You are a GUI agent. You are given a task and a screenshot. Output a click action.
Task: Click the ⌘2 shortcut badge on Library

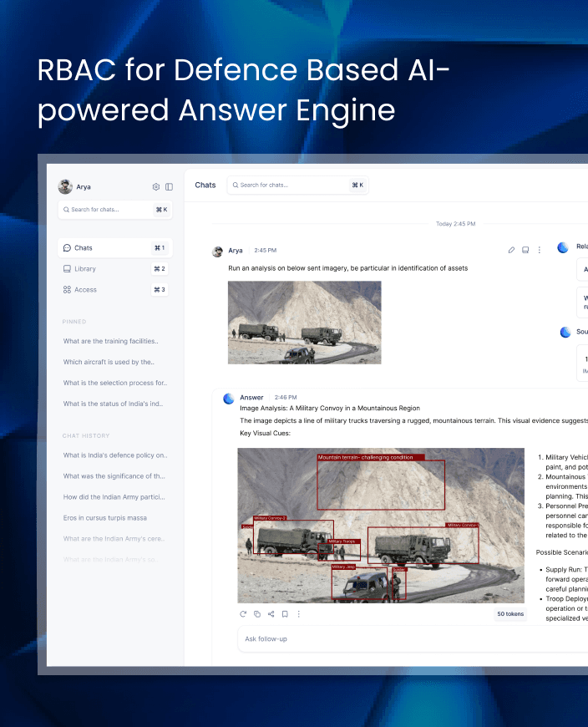tap(160, 269)
